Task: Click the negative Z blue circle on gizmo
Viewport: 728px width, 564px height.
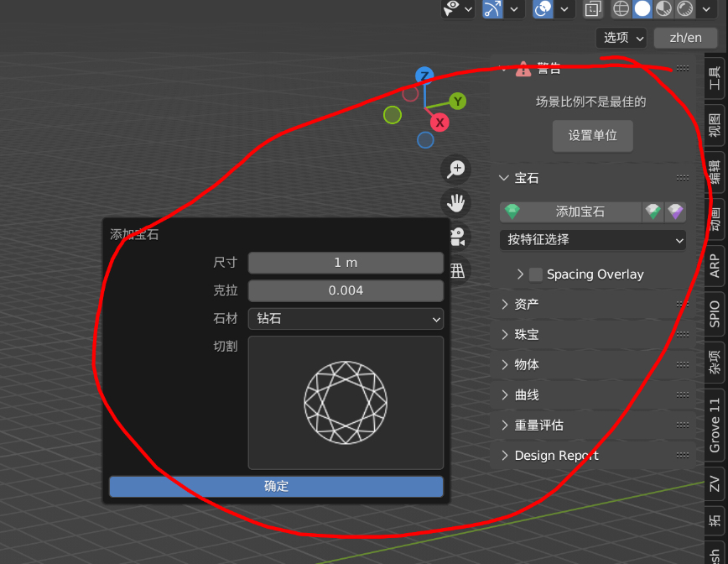Action: tap(425, 140)
